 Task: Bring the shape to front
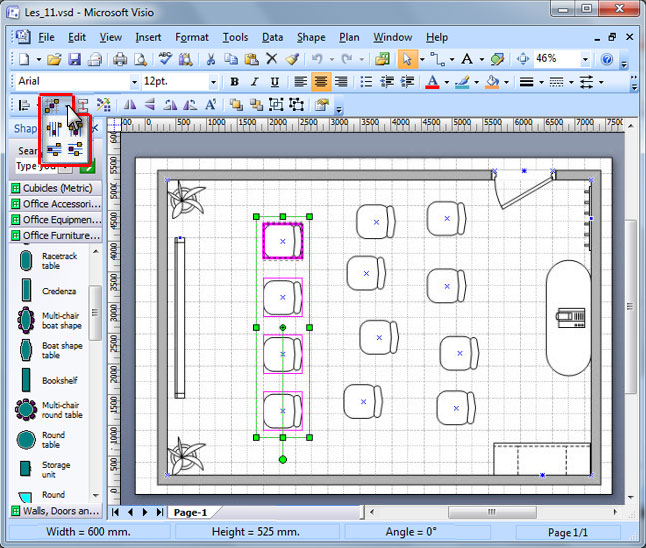click(236, 105)
